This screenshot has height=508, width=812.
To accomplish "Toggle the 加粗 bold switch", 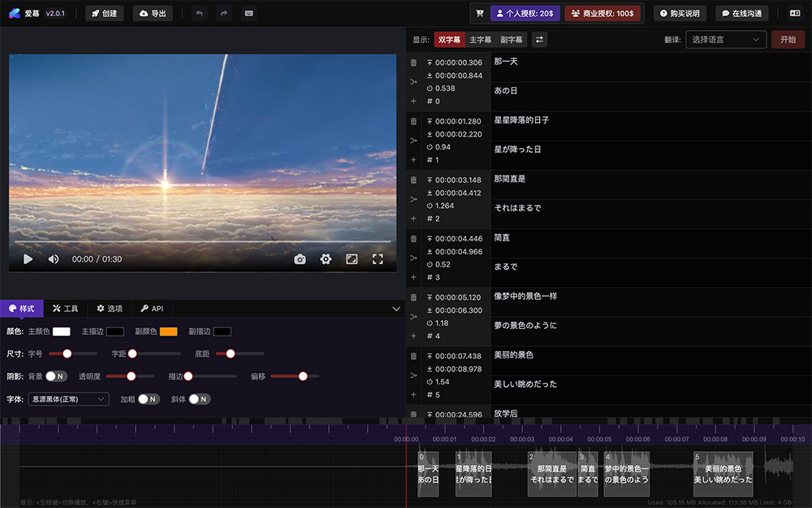I will pyautogui.click(x=149, y=399).
